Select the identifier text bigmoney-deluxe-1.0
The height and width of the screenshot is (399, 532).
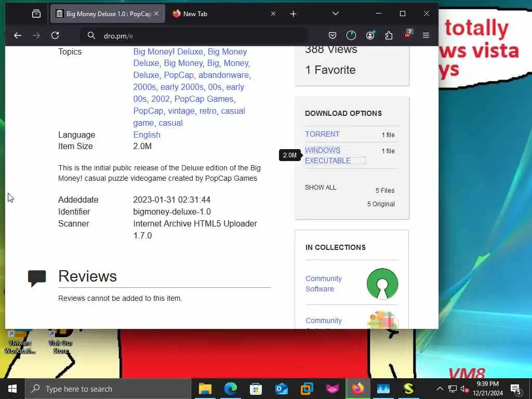pyautogui.click(x=171, y=212)
